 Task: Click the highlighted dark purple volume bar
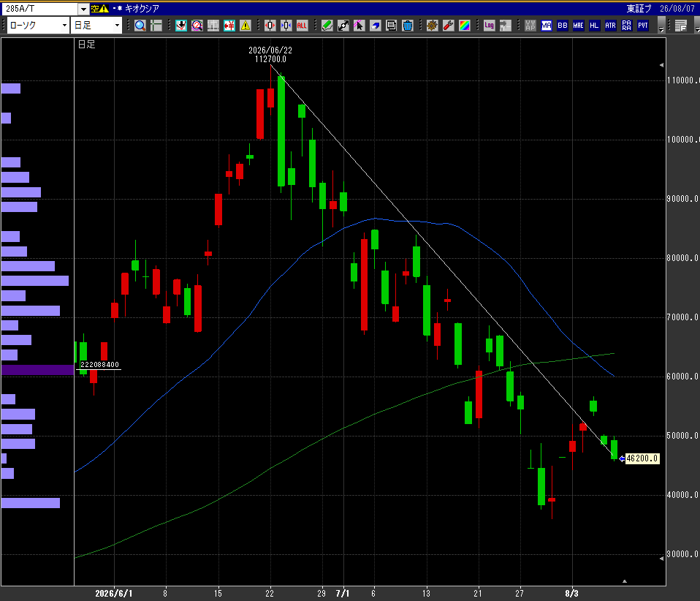37,370
